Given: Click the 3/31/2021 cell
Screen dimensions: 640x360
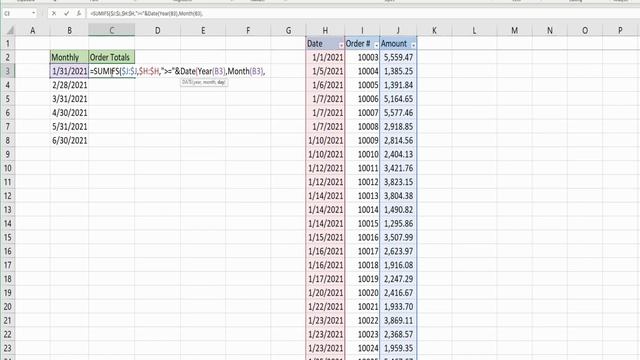Looking at the screenshot, I should [x=69, y=99].
